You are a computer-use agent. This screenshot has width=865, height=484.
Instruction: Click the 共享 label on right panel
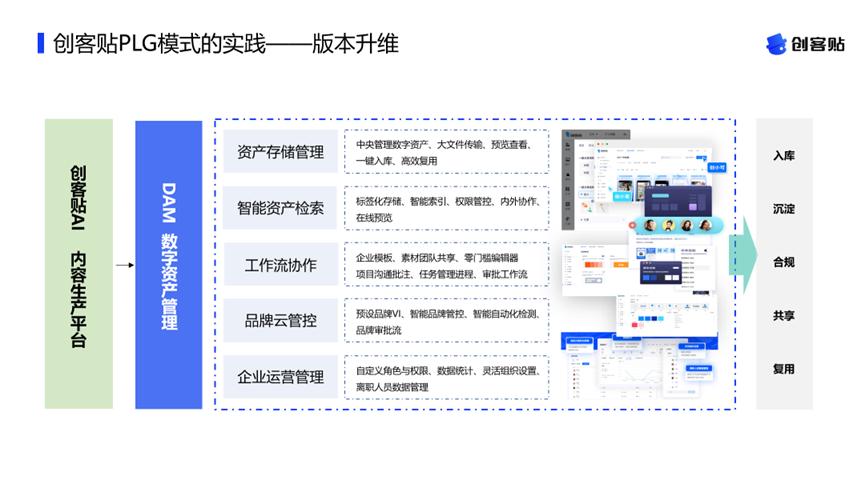(x=784, y=316)
